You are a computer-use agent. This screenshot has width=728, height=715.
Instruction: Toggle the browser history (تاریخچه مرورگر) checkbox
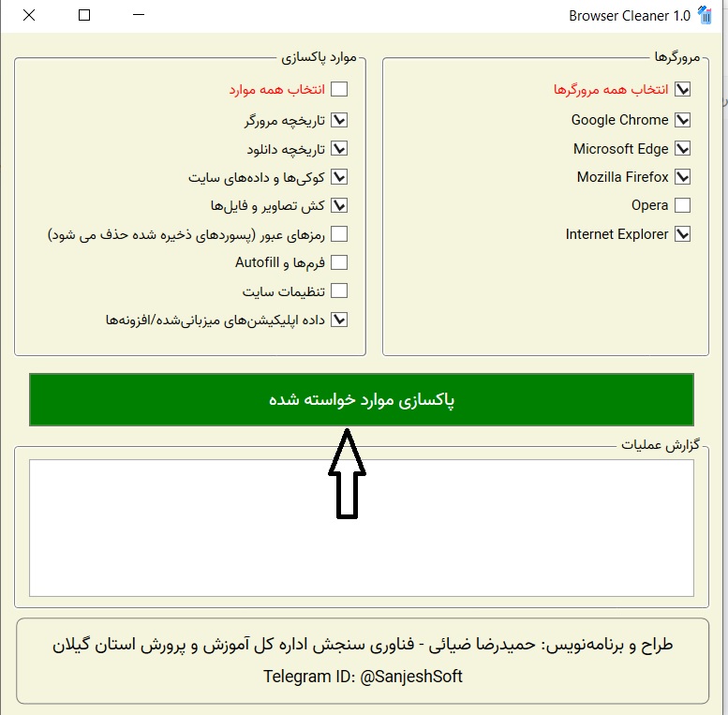point(339,120)
